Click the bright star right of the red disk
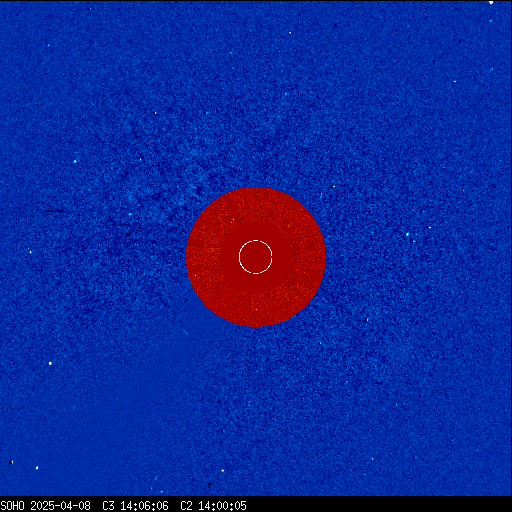The width and height of the screenshot is (512, 512). (x=407, y=234)
